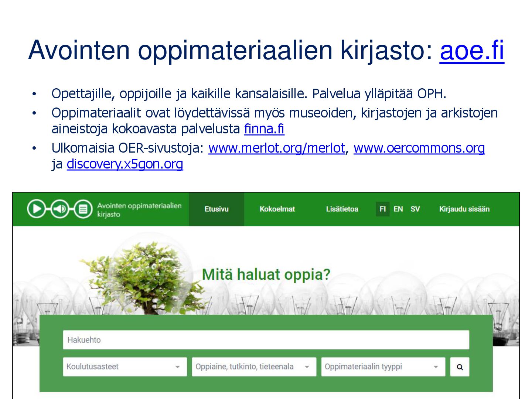Focus the Hakuehto search field
This screenshot has height=399, width=532.
pos(266,340)
